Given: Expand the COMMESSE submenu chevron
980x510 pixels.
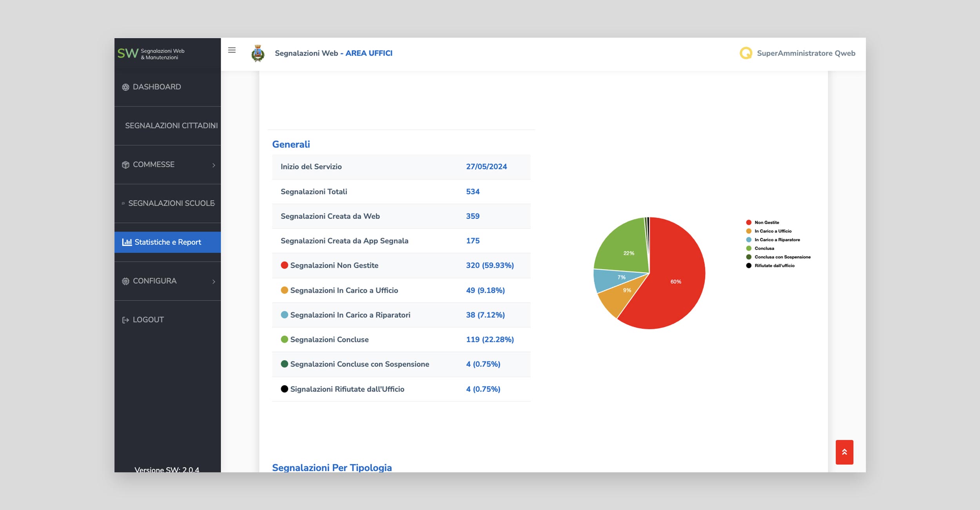Looking at the screenshot, I should click(x=214, y=165).
